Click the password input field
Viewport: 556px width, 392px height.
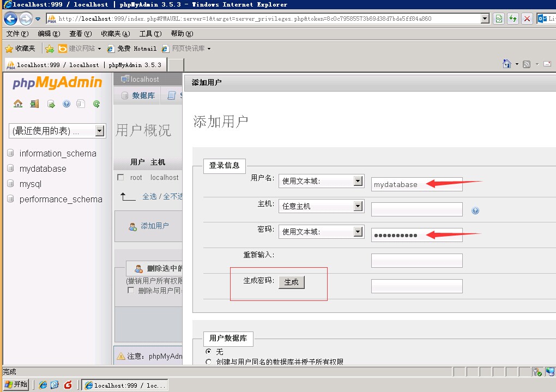click(416, 235)
